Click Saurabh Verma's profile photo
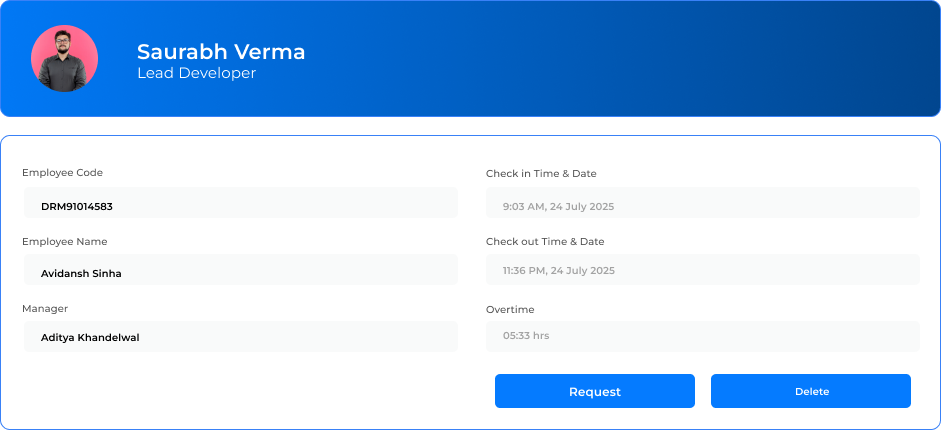Screen dimensions: 941x430 (x=65, y=59)
